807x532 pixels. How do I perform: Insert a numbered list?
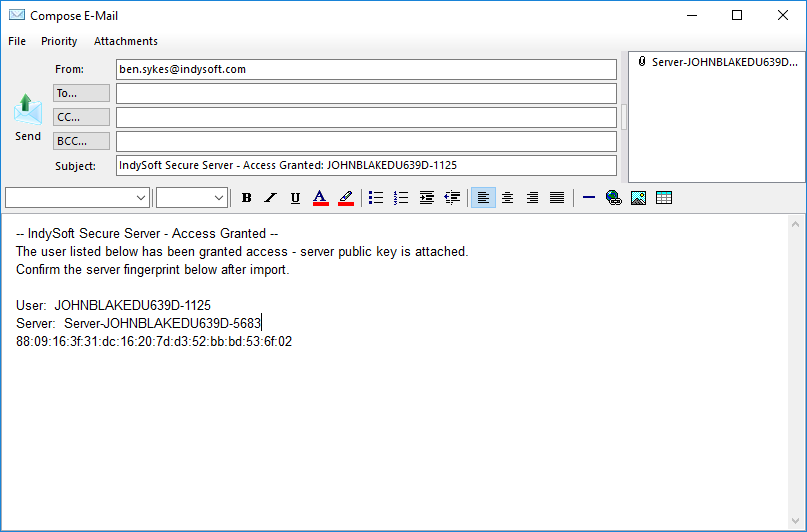point(401,198)
